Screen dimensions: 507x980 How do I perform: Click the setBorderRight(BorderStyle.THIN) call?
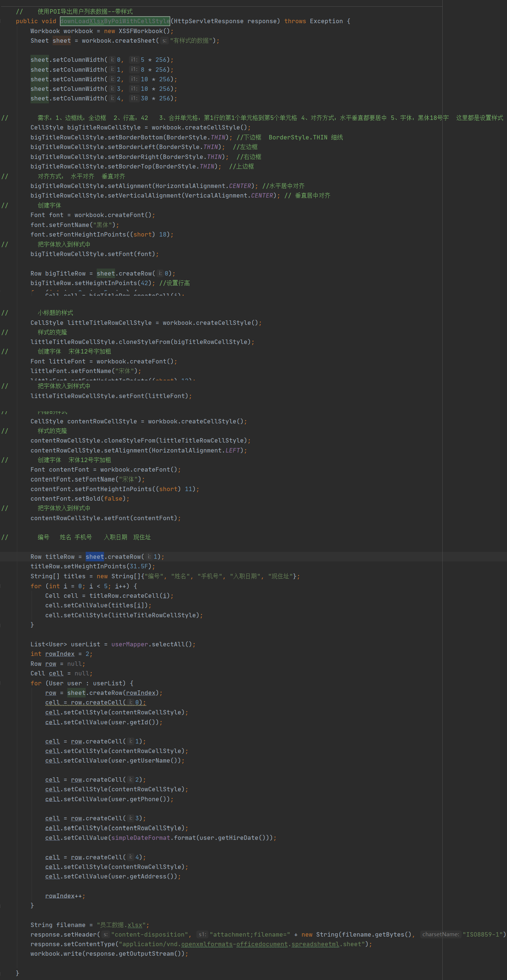130,157
